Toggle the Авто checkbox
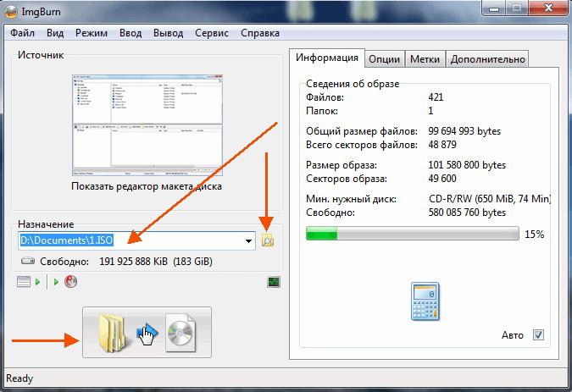The image size is (572, 392). (538, 334)
